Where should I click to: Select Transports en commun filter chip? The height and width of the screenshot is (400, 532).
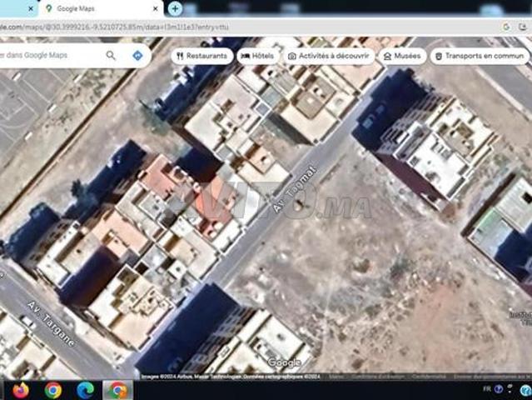point(480,56)
